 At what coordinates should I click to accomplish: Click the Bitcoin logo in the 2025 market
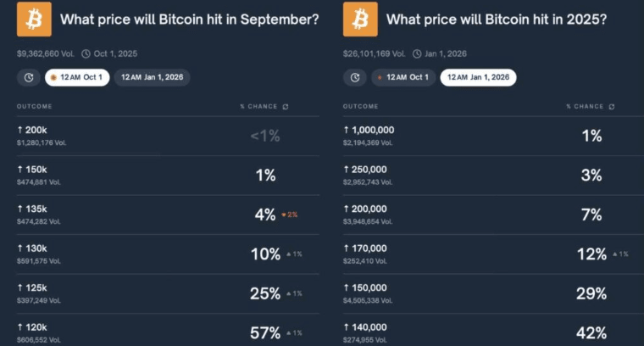coord(360,19)
